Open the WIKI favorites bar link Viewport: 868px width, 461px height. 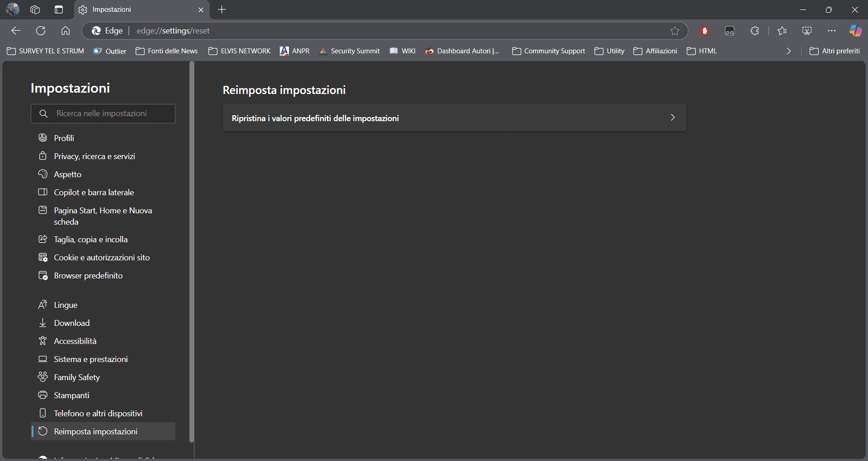pyautogui.click(x=402, y=51)
